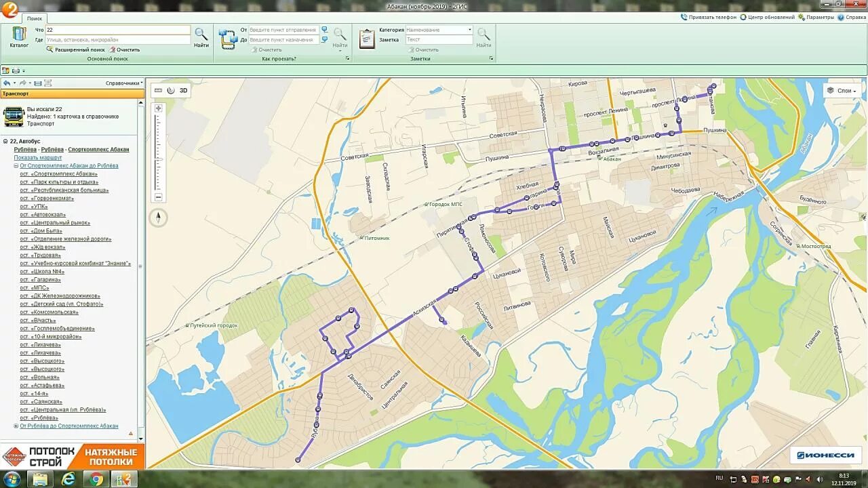Click the yellow bus transport icon
The image size is (868, 488).
[x=14, y=117]
